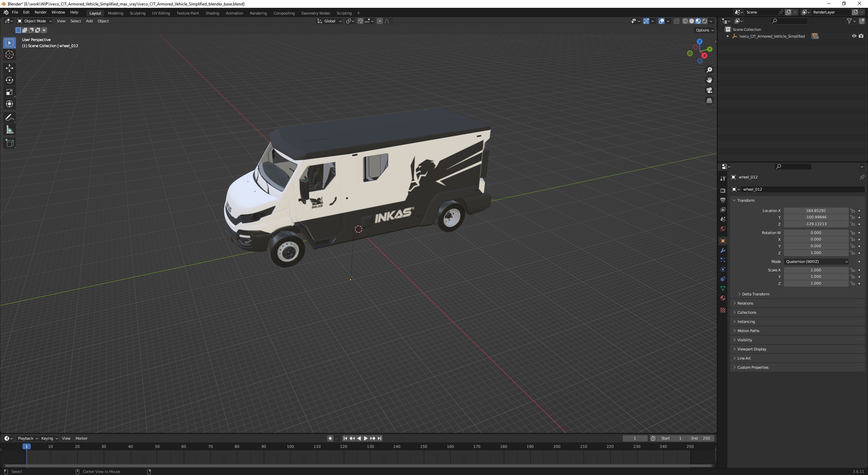Open the World properties tab
The width and height of the screenshot is (868, 475).
723,229
